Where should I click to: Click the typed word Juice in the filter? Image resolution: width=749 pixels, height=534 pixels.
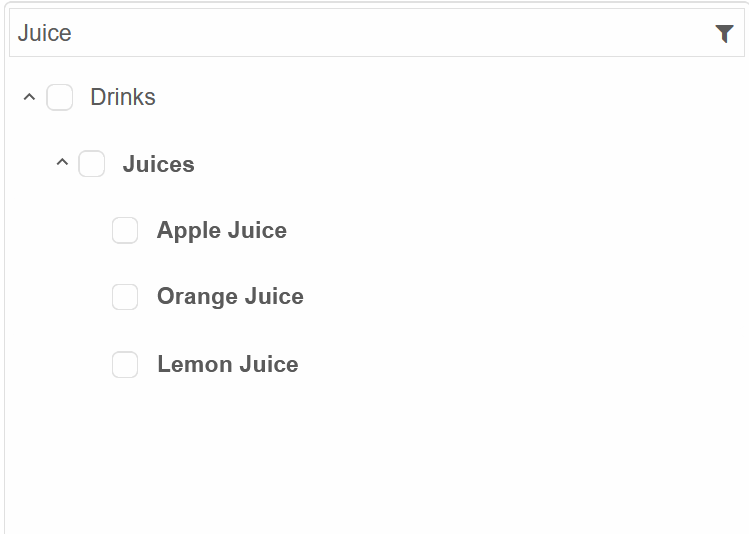[44, 33]
